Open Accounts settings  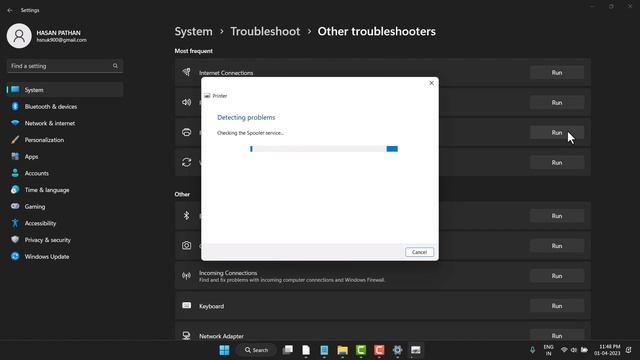[x=65, y=173]
